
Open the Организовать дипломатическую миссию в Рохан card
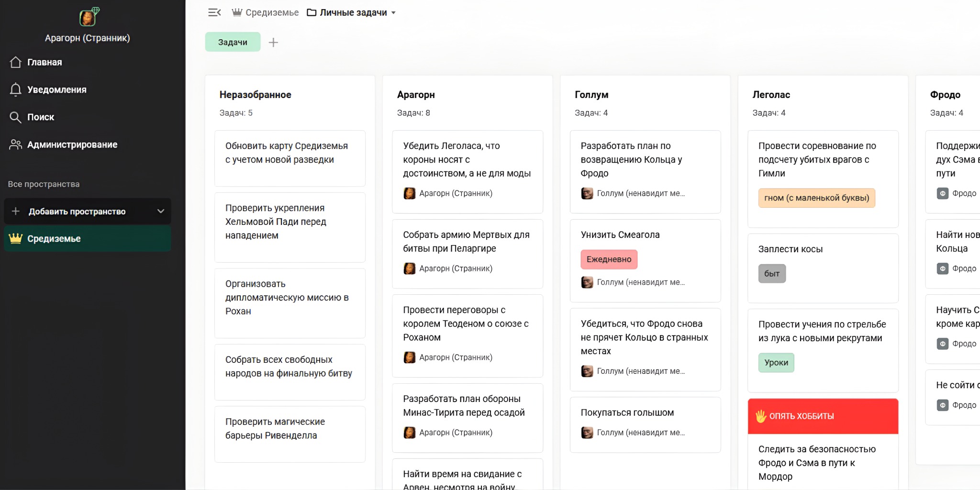coord(290,303)
